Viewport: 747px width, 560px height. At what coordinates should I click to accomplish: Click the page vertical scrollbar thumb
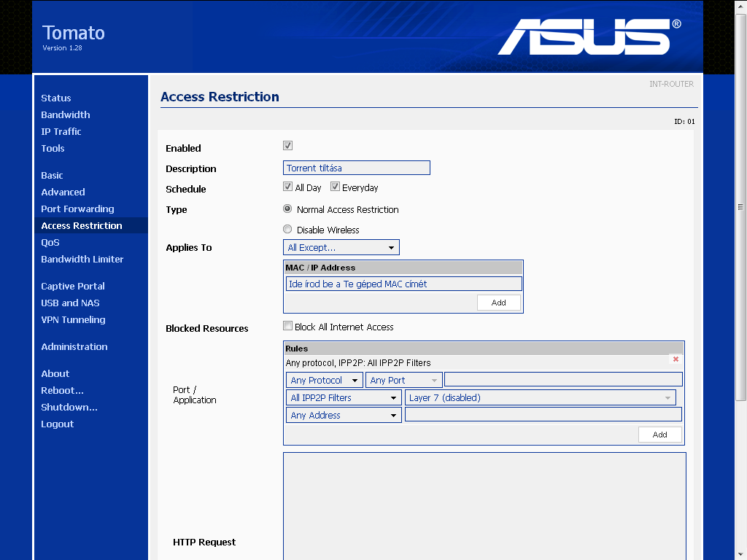(740, 207)
